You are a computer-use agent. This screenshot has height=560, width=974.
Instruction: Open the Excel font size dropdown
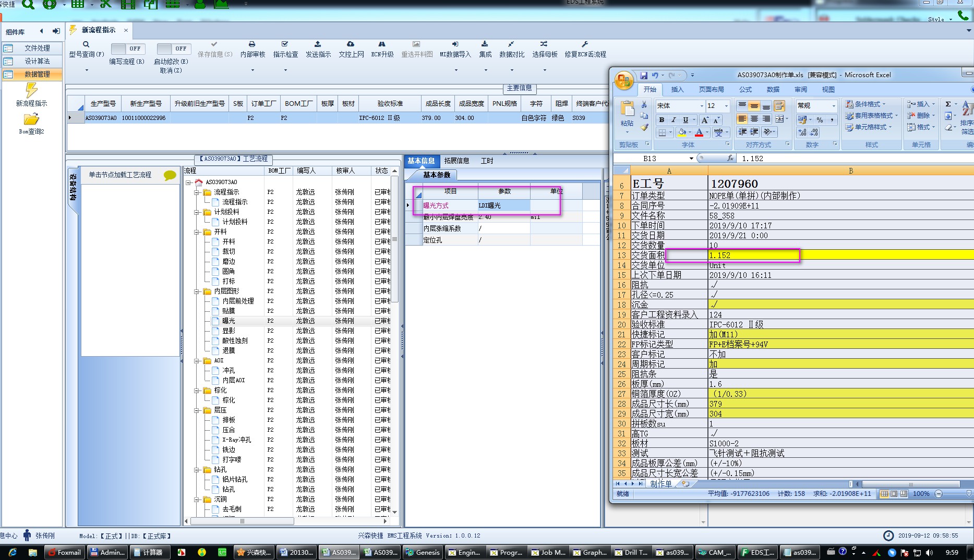coord(726,106)
